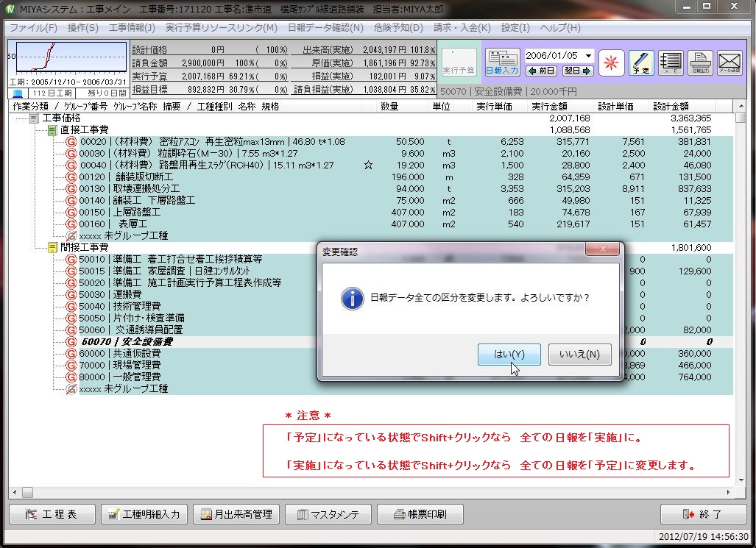
Task: Click the 実行金額 column header
Action: [549, 107]
